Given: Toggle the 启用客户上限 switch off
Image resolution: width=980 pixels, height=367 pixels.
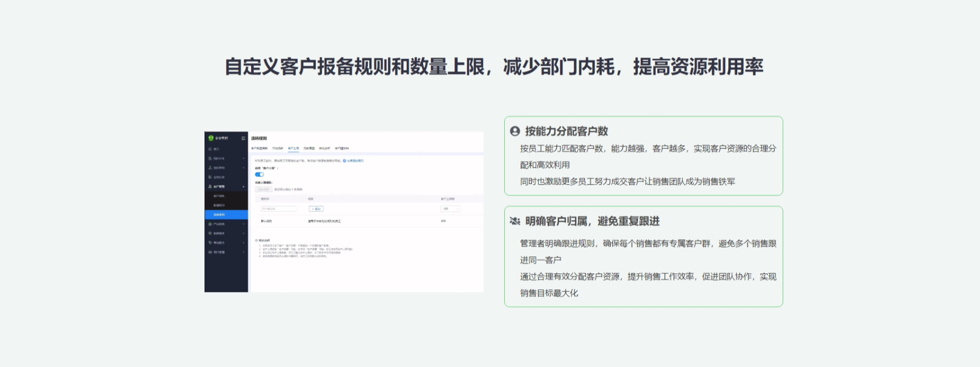Looking at the screenshot, I should point(259,174).
